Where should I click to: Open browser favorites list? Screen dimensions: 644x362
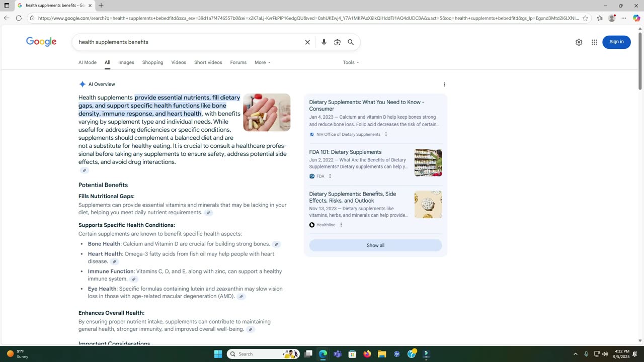[600, 18]
